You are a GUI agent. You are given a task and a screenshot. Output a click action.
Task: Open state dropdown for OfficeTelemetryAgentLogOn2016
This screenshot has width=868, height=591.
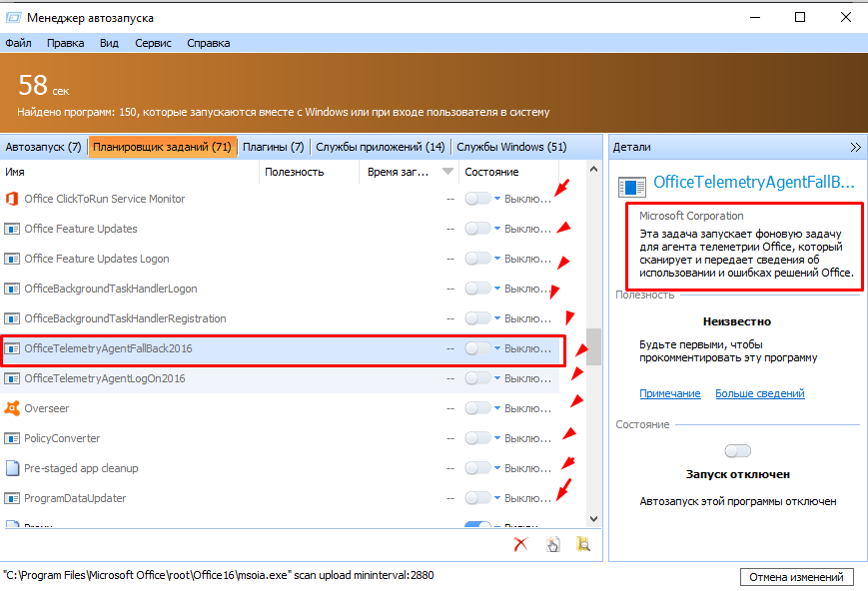click(498, 378)
